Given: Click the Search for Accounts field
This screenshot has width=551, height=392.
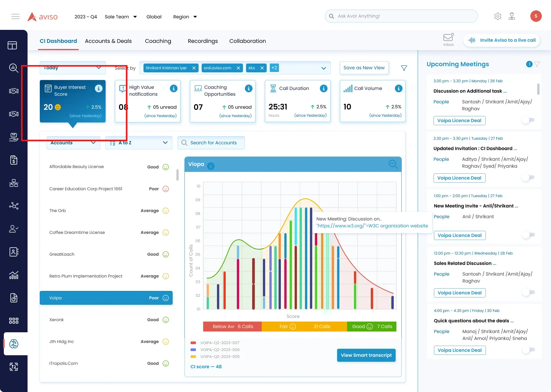Looking at the screenshot, I should [211, 143].
